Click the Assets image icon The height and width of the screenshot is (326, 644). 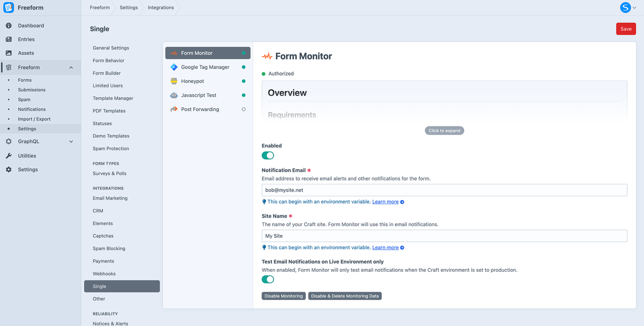(x=9, y=53)
